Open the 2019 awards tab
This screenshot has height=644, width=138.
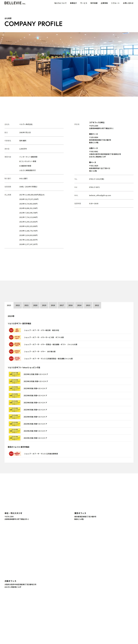(44, 305)
